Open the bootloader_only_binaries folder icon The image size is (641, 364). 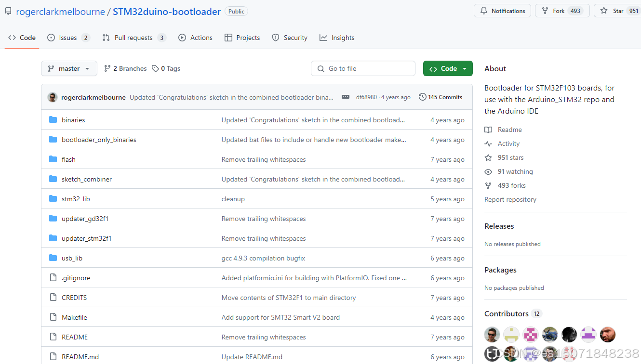(53, 140)
